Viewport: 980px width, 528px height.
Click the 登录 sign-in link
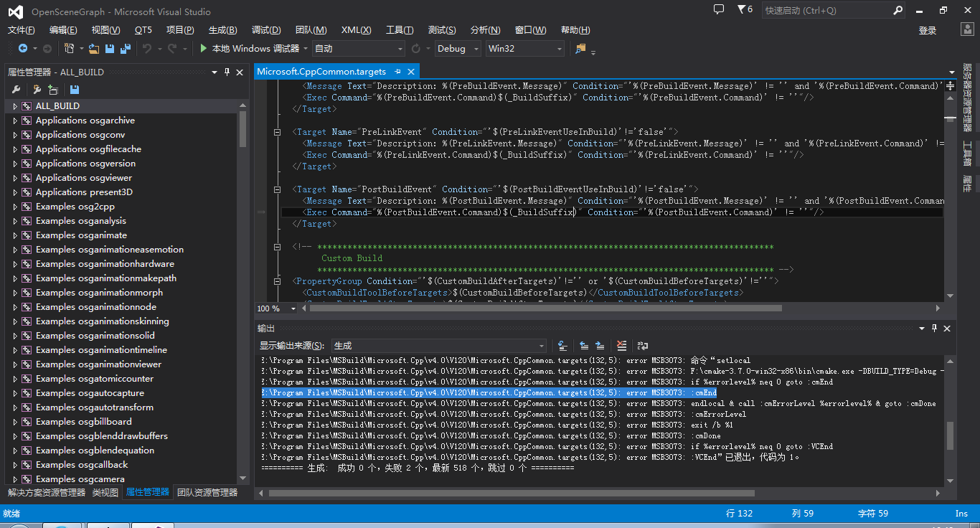pyautogui.click(x=928, y=30)
